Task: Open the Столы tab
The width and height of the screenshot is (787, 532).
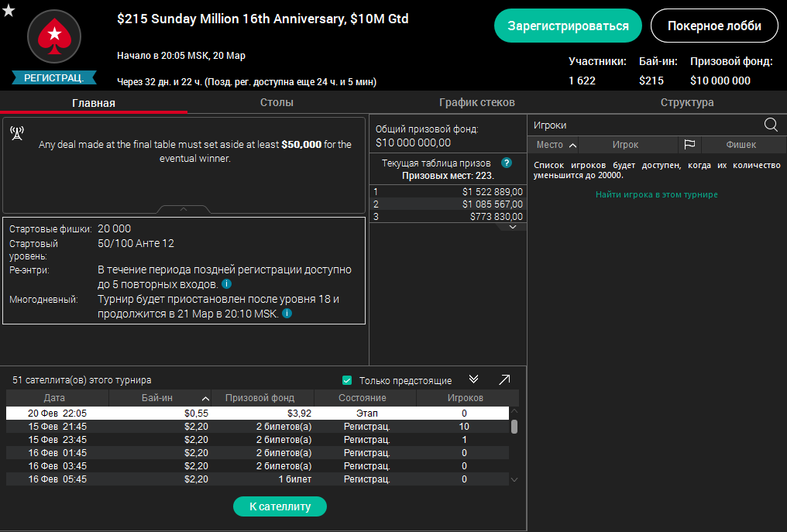Action: pos(277,102)
